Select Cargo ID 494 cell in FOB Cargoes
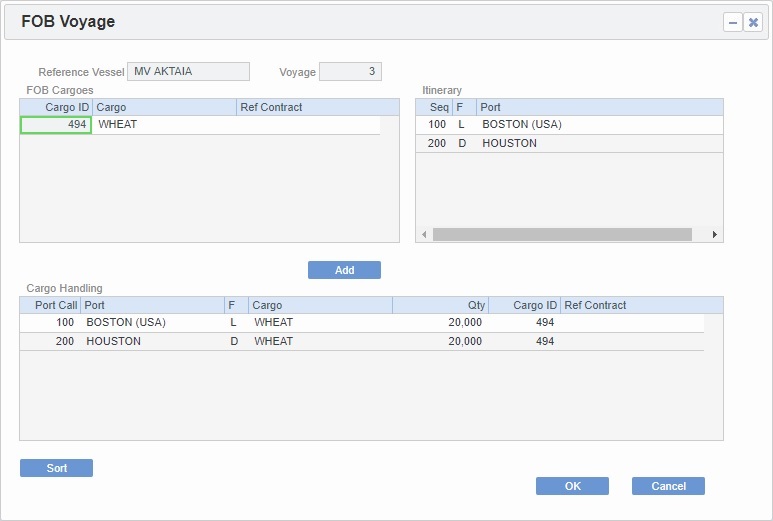Viewport: 773px width, 521px height. click(x=56, y=125)
